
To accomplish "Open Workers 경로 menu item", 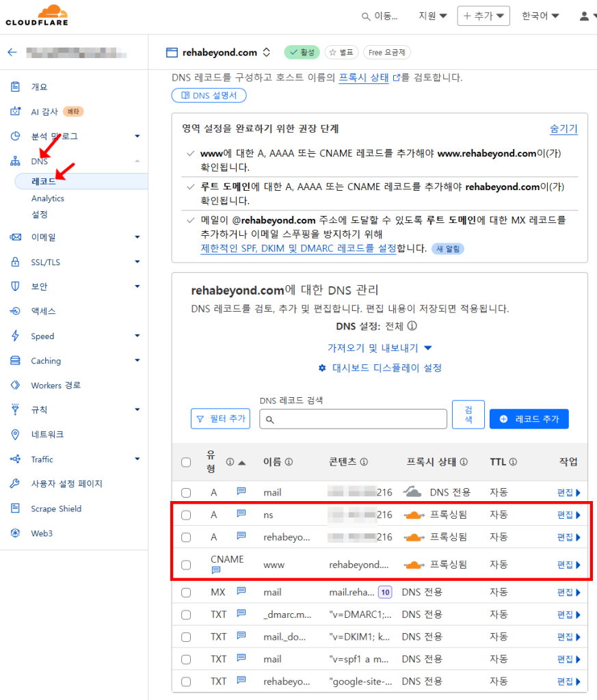I will click(x=56, y=385).
